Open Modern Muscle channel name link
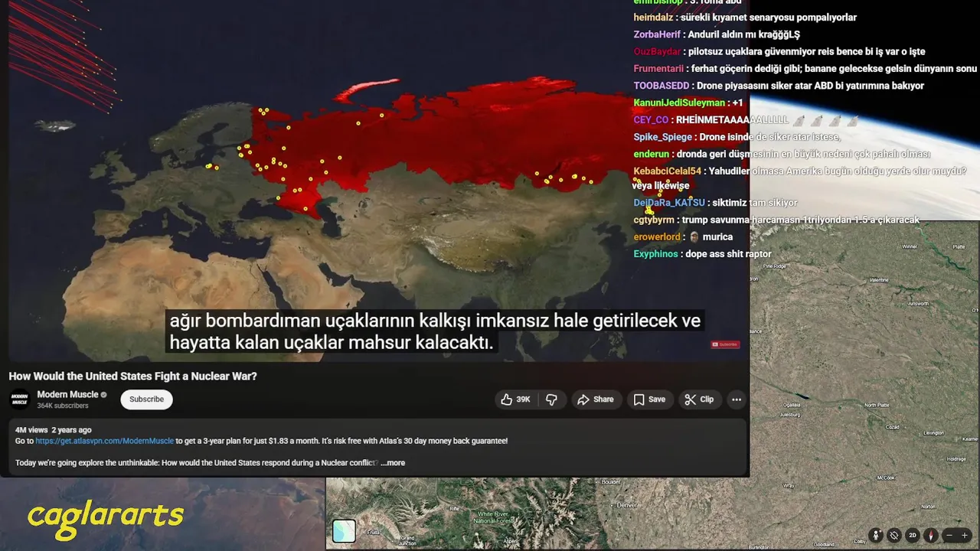The image size is (980, 551). click(x=67, y=394)
